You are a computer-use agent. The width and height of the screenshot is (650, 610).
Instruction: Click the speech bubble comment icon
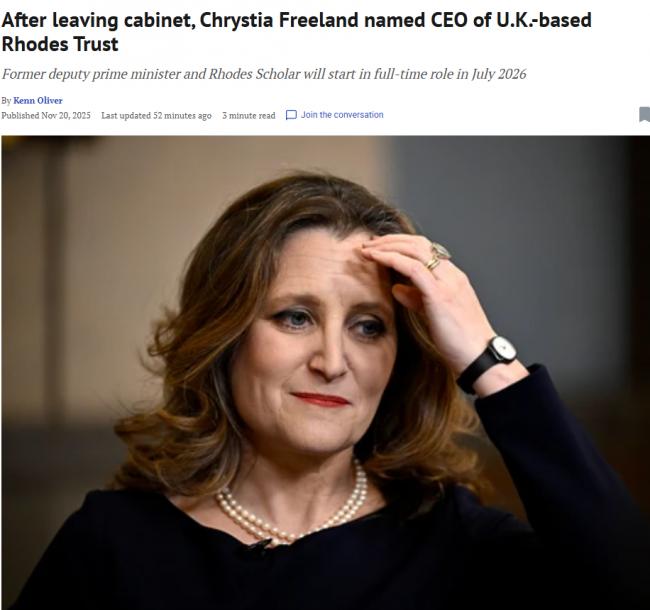291,115
